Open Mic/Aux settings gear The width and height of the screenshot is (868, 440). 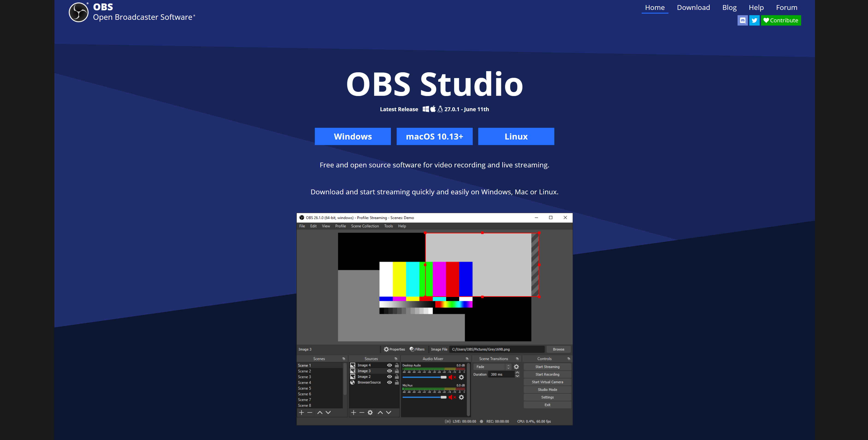point(461,397)
